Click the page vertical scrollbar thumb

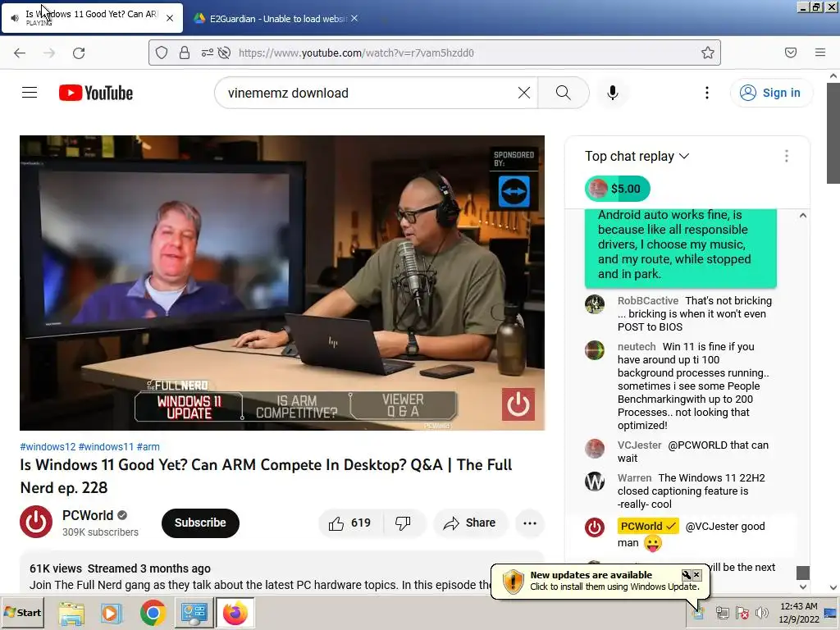pos(833,133)
